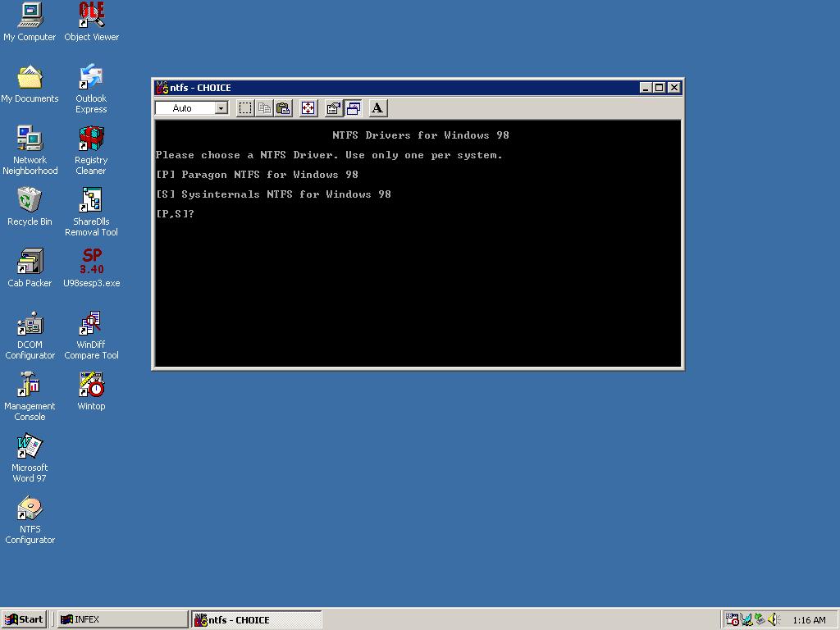The image size is (840, 630).
Task: Select the NTFS Configurator shortcut
Action: 30,521
